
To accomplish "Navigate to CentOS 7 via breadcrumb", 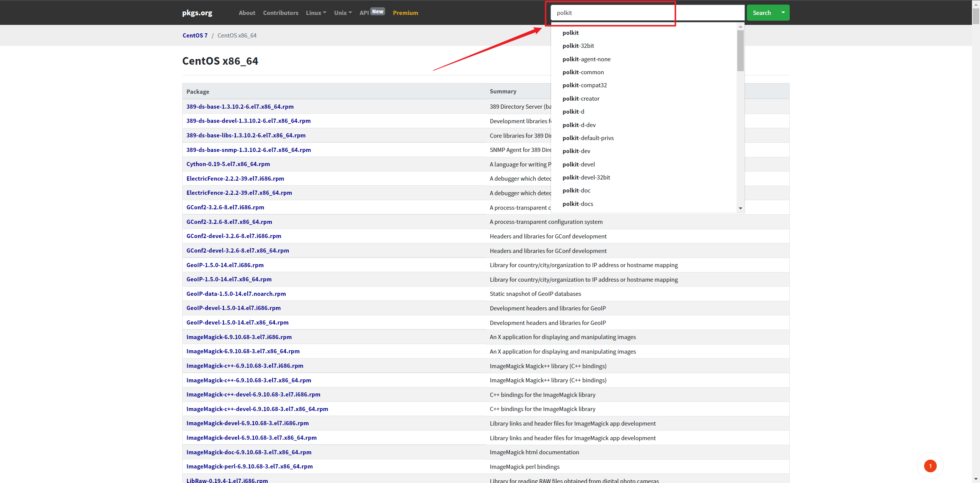I will (x=195, y=35).
